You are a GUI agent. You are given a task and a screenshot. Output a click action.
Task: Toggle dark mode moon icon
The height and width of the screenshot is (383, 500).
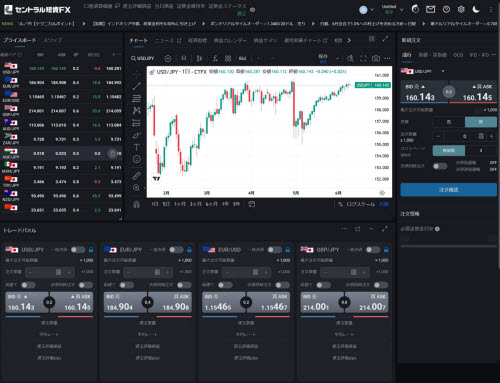pos(476,9)
